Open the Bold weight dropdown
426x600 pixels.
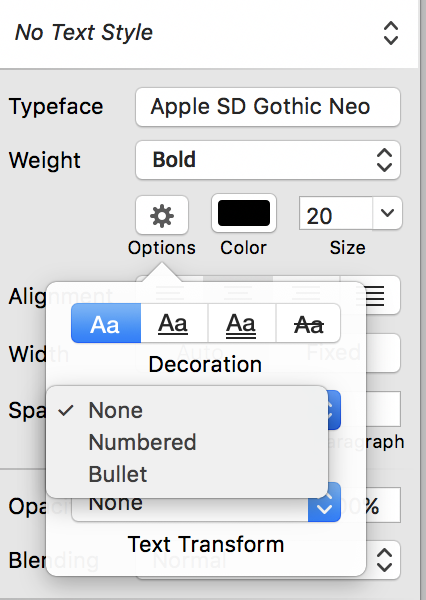click(268, 160)
